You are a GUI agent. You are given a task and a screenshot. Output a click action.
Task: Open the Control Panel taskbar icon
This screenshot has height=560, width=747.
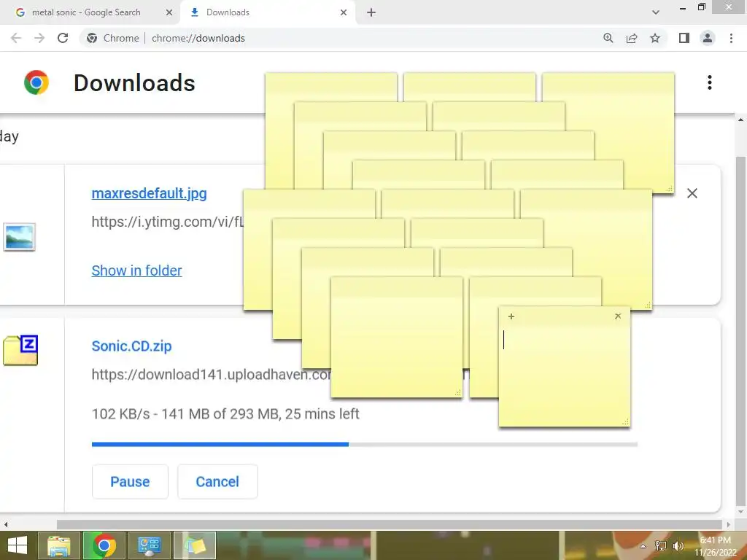click(x=149, y=545)
